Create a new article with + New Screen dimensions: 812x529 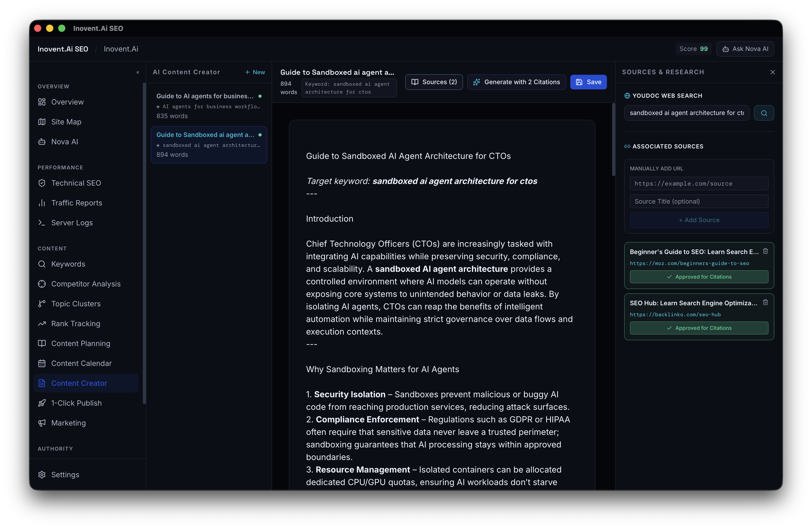255,72
